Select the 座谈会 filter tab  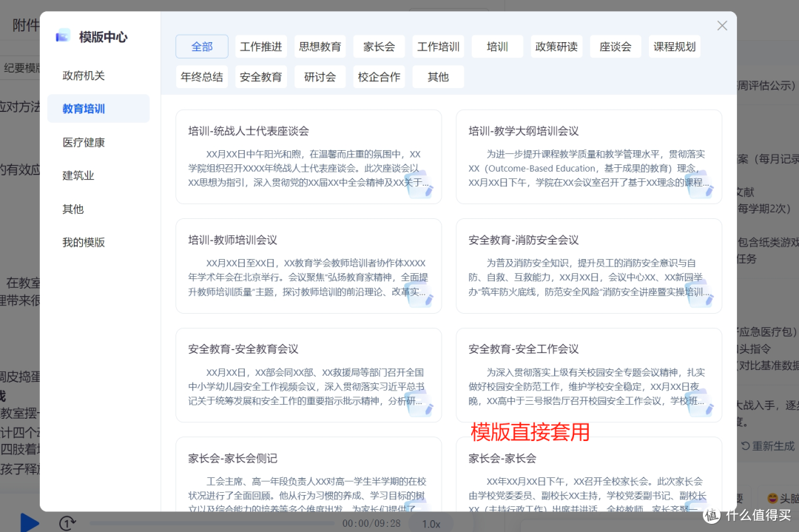pyautogui.click(x=616, y=47)
